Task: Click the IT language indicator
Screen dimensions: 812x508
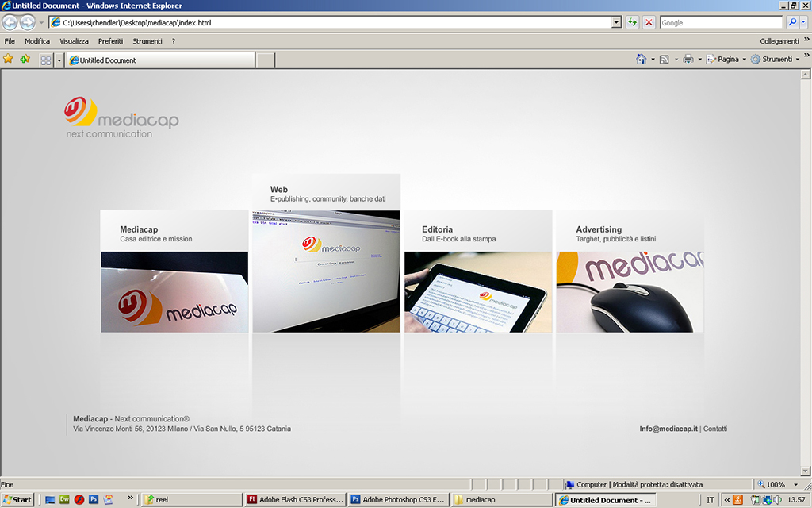Action: [x=710, y=500]
